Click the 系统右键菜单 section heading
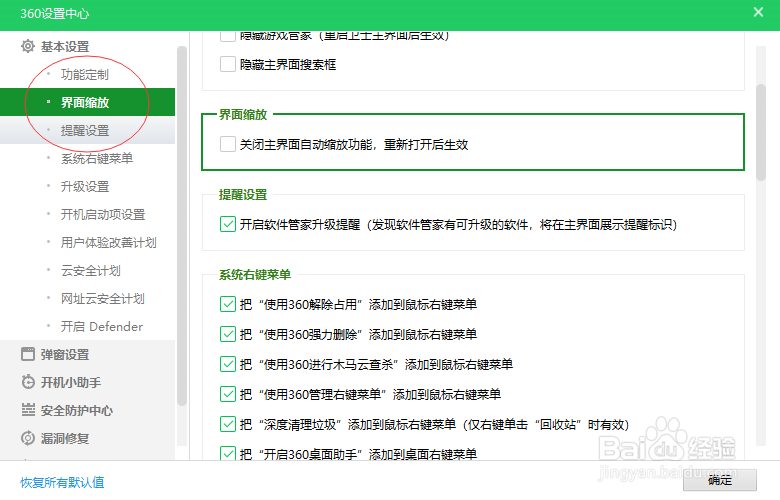780x500 pixels. 255,275
